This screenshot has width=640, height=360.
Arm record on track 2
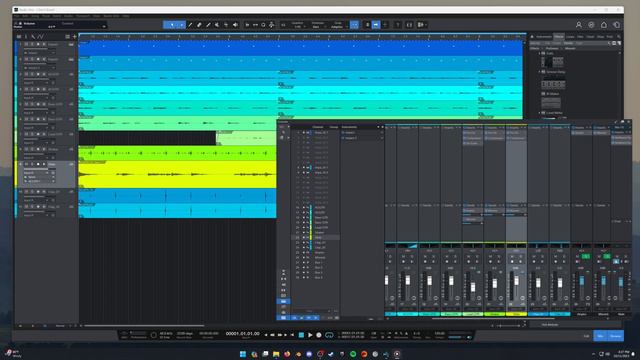38,59
